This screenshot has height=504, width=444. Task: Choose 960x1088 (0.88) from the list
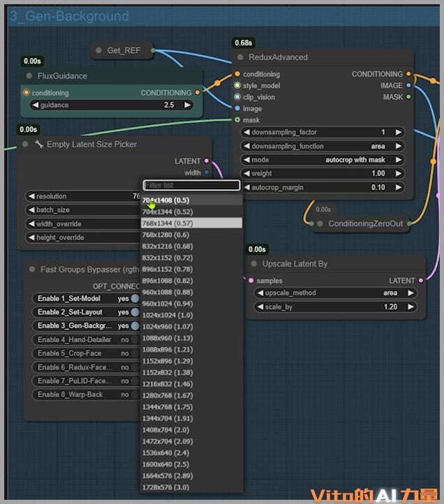(191, 292)
